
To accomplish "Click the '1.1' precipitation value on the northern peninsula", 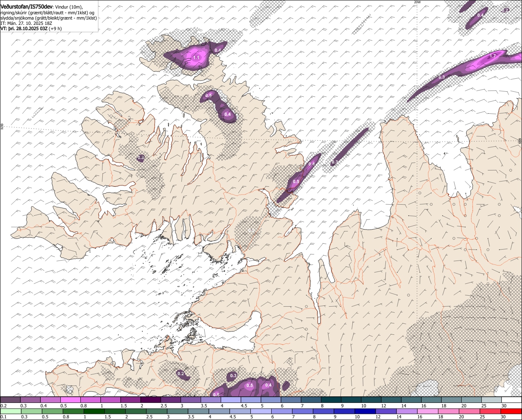I will 196,57.
